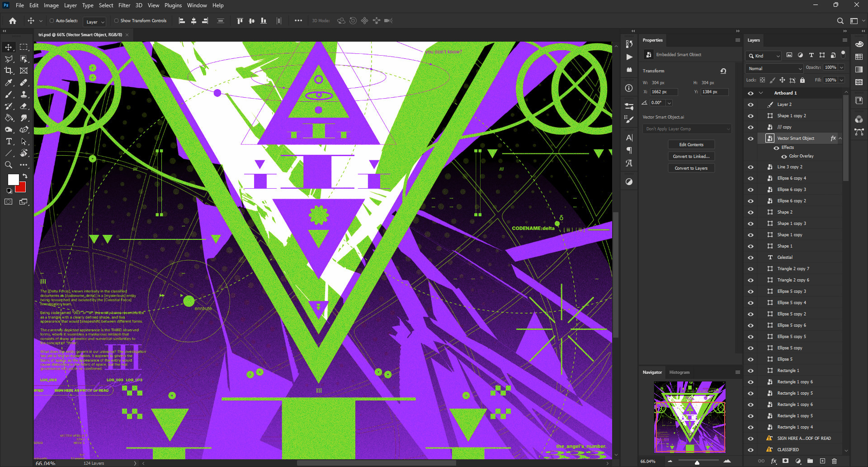Select the Zoom tool in the toolbar
This screenshot has height=467, width=868.
9,165
